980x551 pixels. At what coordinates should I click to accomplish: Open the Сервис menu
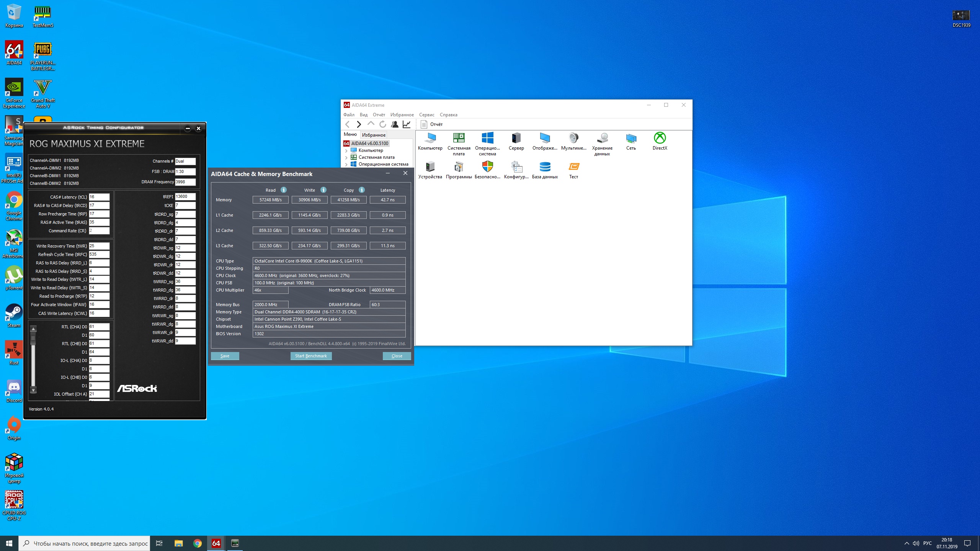426,115
